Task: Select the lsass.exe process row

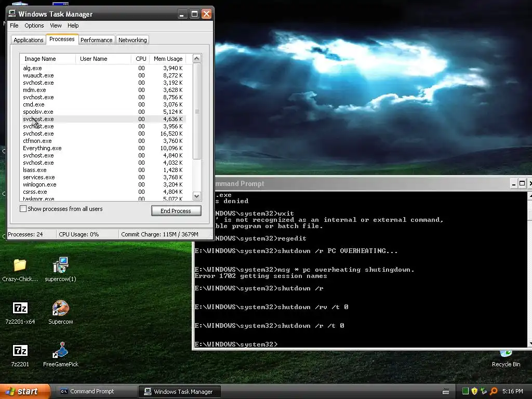Action: click(103, 170)
